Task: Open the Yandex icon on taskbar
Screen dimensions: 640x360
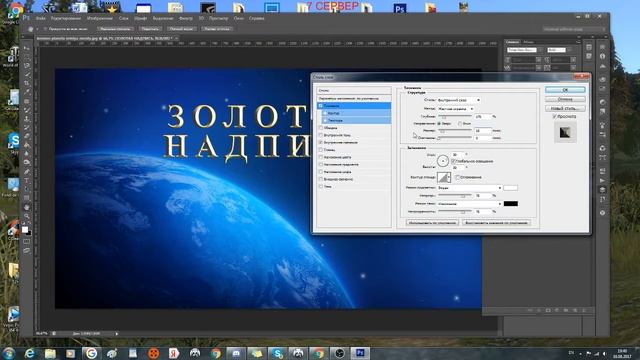Action: pos(174,353)
